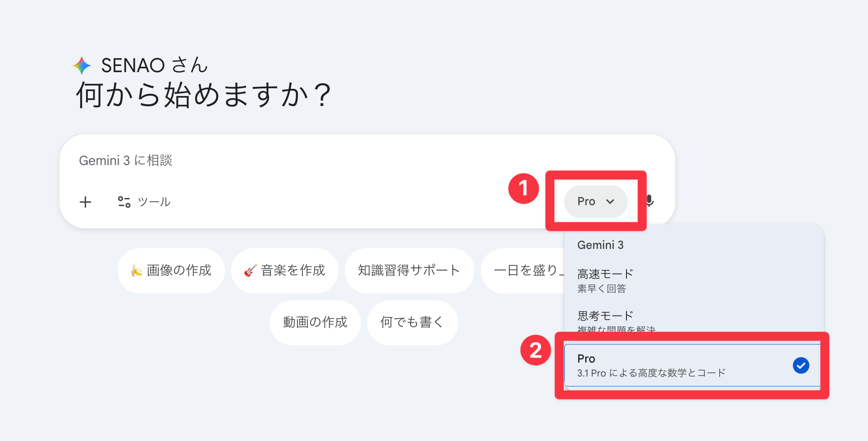Image resolution: width=868 pixels, height=441 pixels.
Task: Click the ツール tools button label
Action: click(154, 202)
